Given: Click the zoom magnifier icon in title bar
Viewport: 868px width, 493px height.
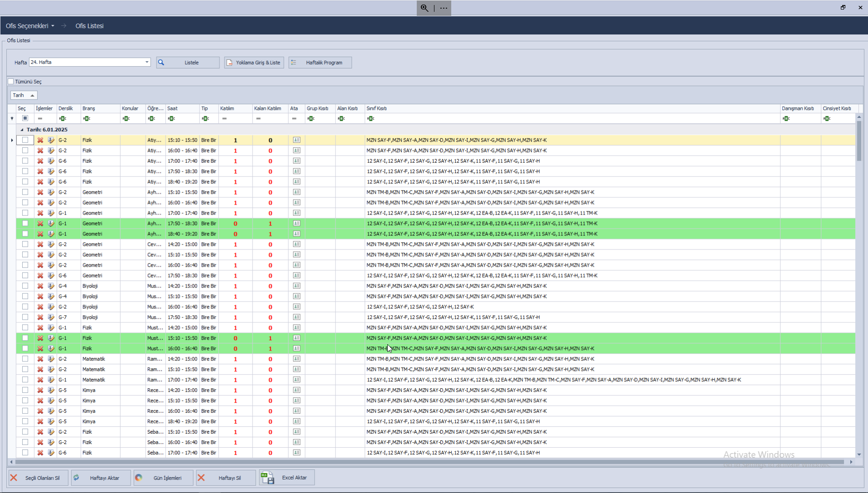Looking at the screenshot, I should tap(424, 8).
